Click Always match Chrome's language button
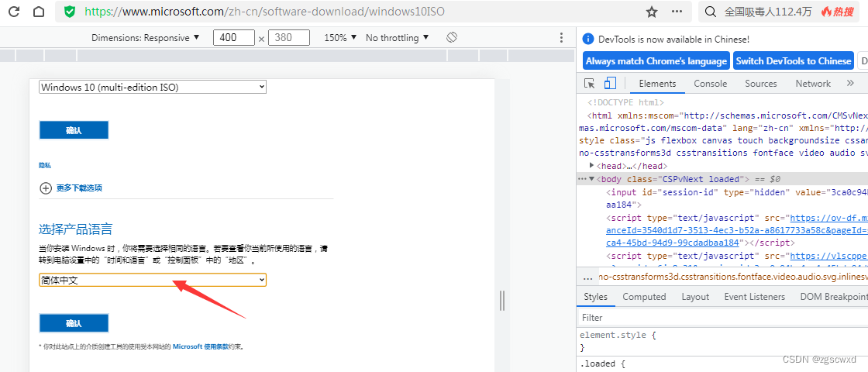This screenshot has width=868, height=372. (x=656, y=61)
